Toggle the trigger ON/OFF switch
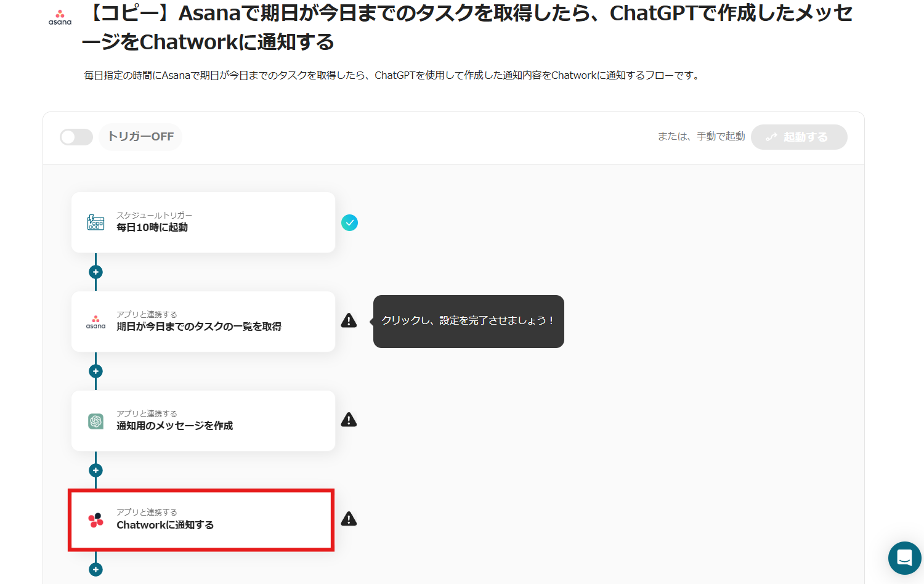This screenshot has height=584, width=924. [x=76, y=137]
